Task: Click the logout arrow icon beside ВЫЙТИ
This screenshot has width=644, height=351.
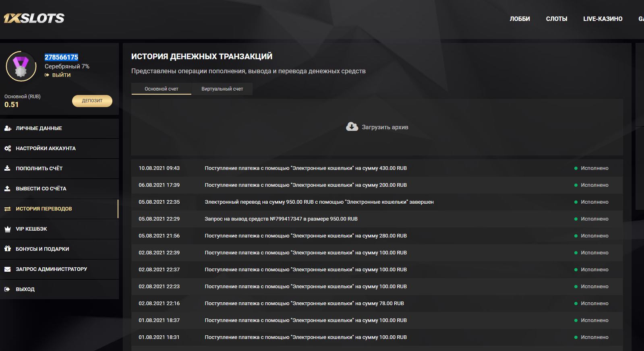Action: click(x=47, y=75)
